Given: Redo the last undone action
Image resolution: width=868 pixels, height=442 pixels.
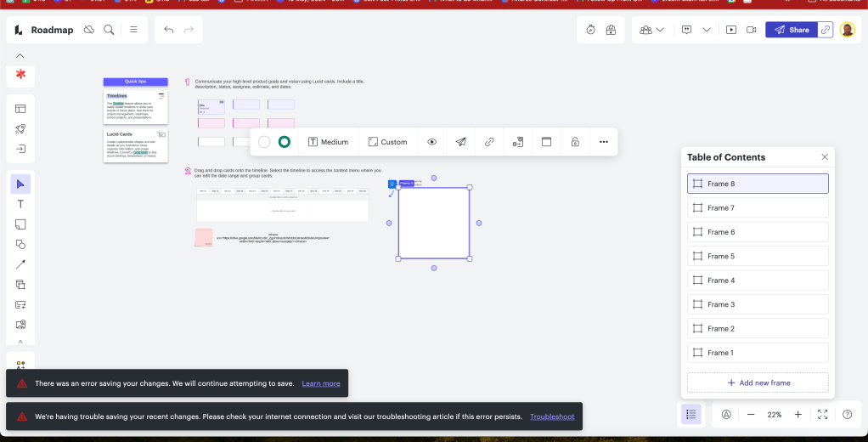Looking at the screenshot, I should coord(189,30).
